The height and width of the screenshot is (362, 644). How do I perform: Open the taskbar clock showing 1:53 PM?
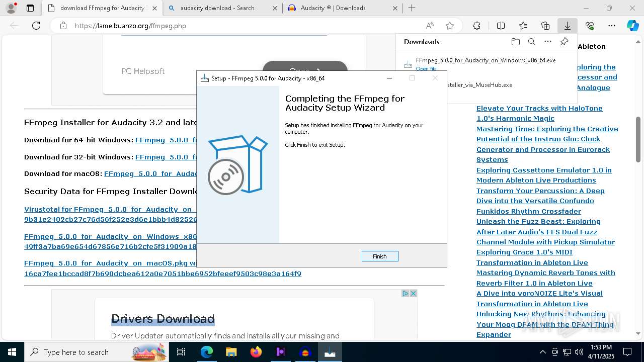(601, 352)
